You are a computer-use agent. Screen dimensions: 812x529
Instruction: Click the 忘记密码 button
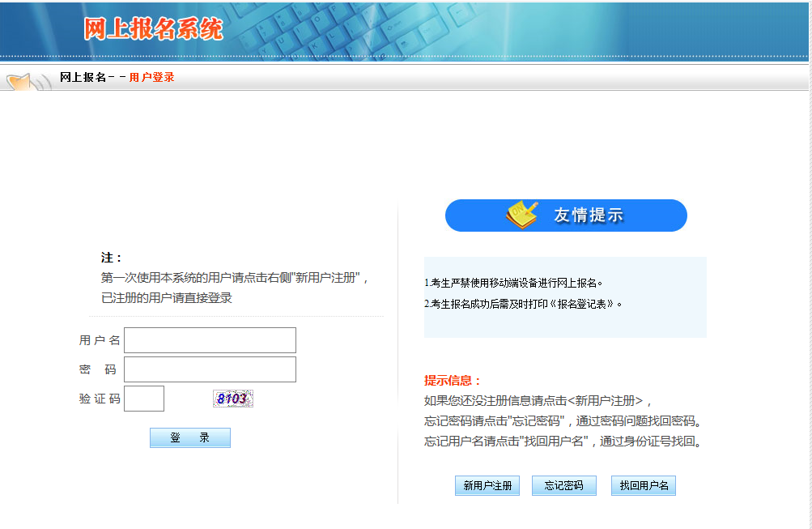coord(563,486)
